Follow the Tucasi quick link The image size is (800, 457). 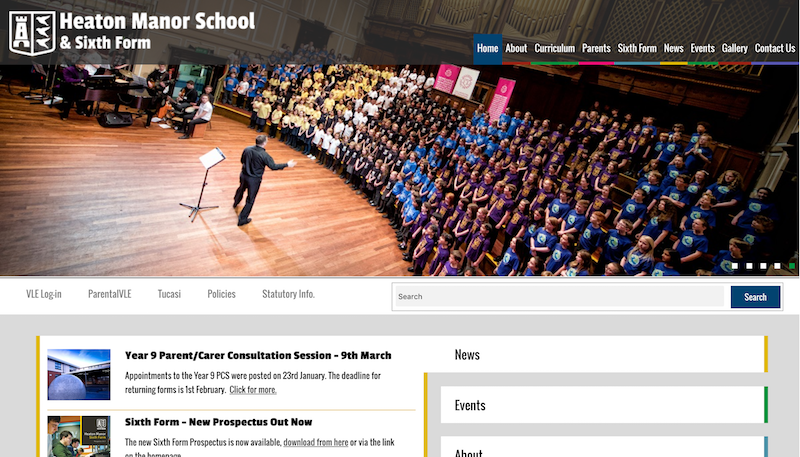click(169, 294)
